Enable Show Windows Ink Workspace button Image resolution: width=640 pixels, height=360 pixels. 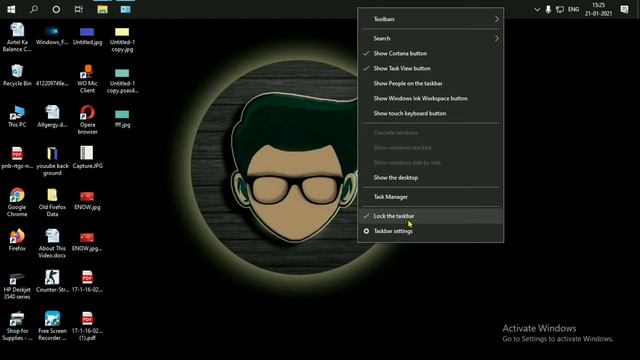pos(431,98)
